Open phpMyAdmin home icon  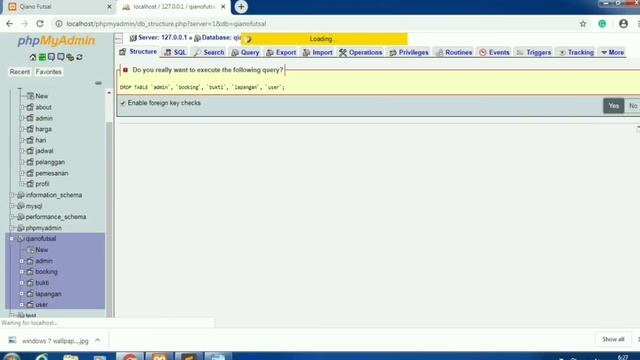pyautogui.click(x=33, y=57)
